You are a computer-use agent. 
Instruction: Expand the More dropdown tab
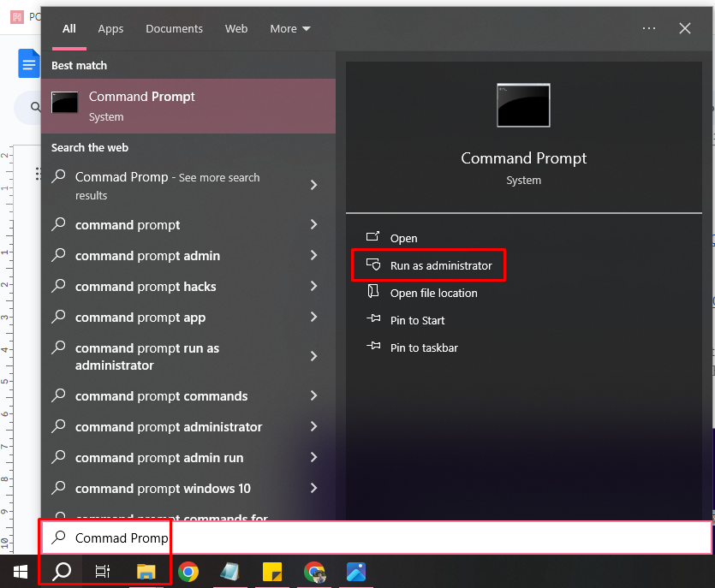point(290,29)
